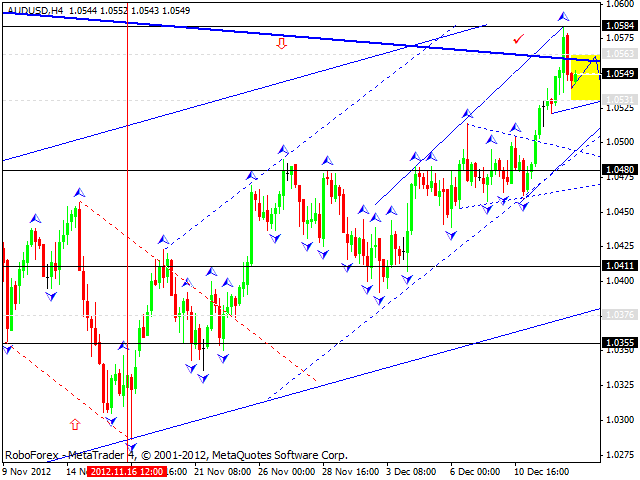Click the red down arrow marker
640x480 pixels.
(282, 43)
